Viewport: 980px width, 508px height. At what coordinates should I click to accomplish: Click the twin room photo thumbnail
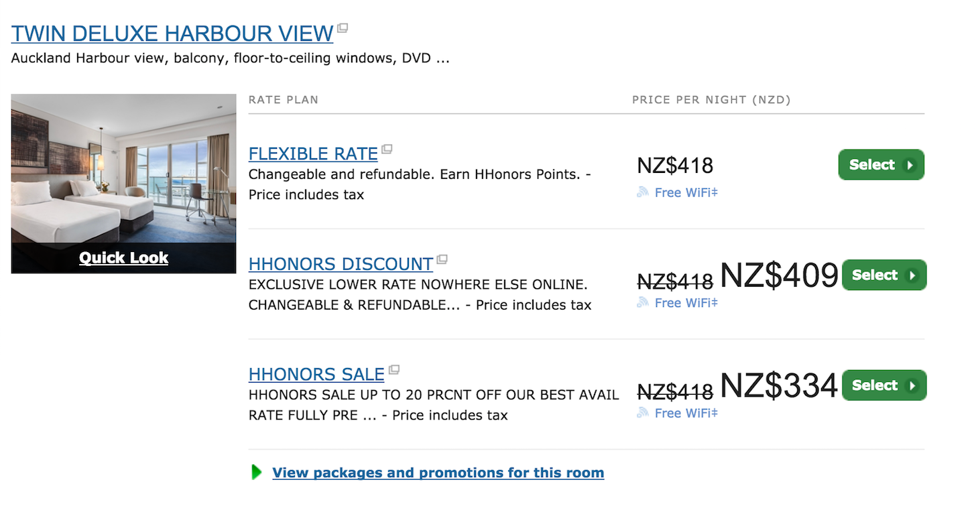click(123, 168)
